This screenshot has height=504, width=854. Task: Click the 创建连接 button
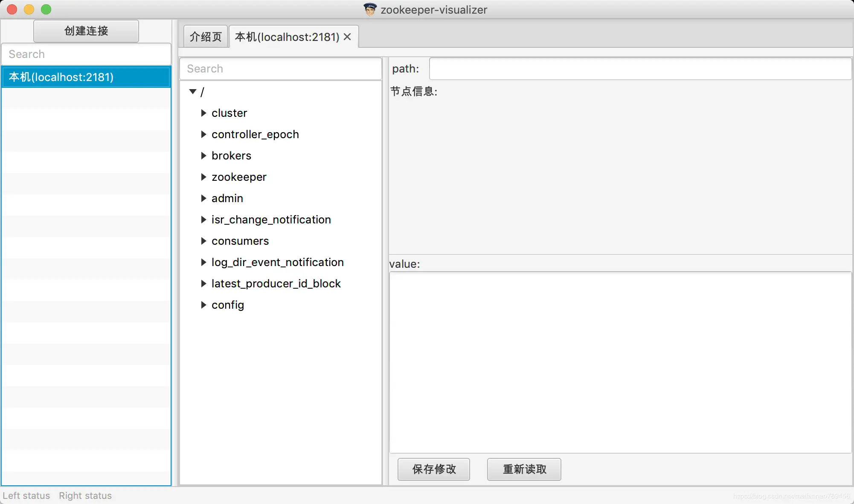click(x=86, y=31)
